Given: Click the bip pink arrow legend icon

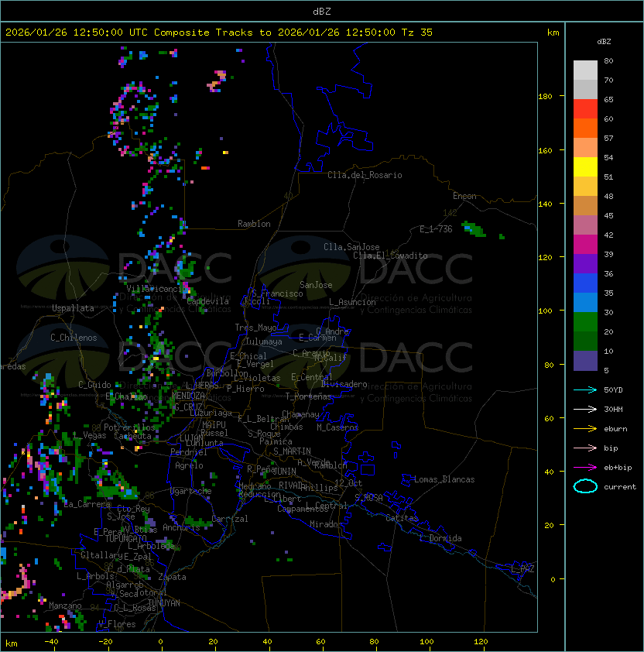Looking at the screenshot, I should coord(585,448).
